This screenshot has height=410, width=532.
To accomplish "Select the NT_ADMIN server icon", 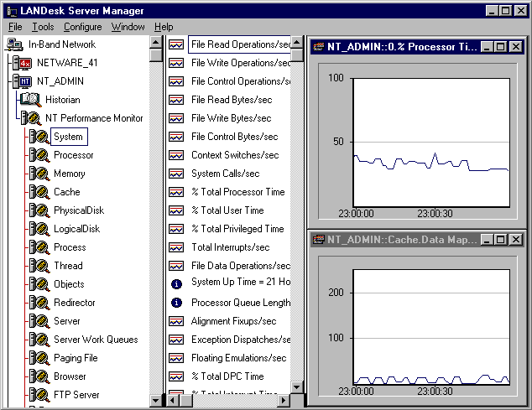I will (23, 81).
